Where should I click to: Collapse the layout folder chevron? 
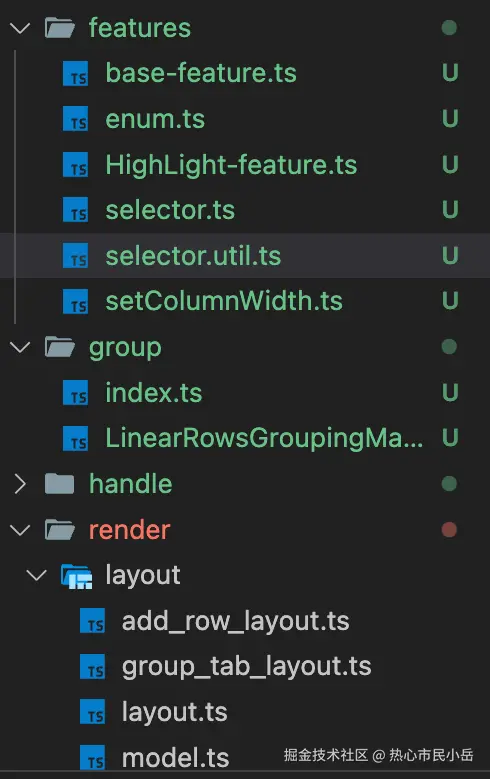(36, 576)
